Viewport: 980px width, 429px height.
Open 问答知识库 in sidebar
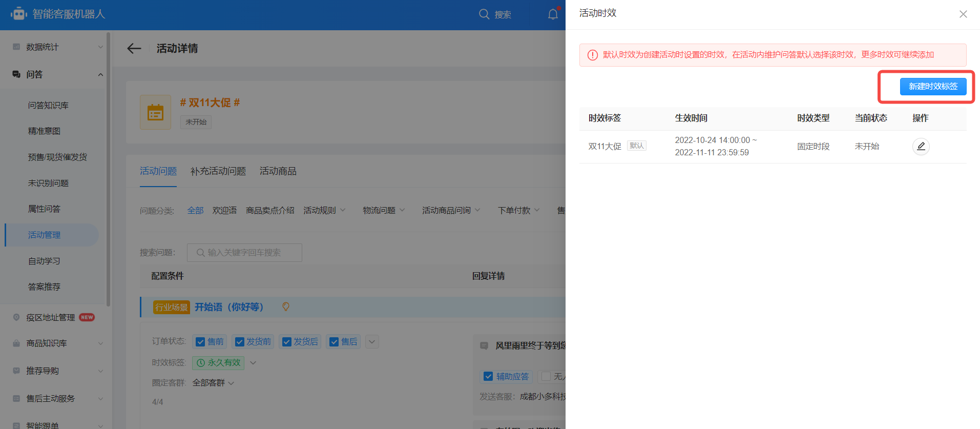pyautogui.click(x=48, y=105)
